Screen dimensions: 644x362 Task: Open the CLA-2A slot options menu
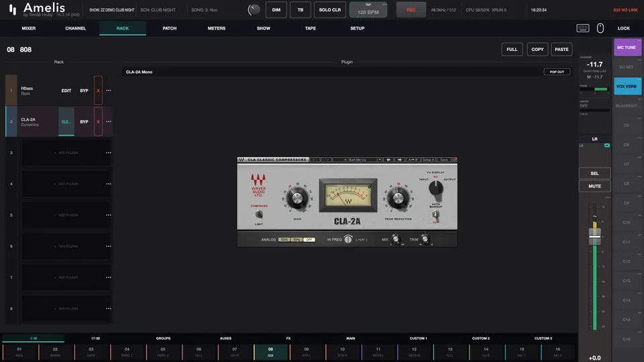point(109,121)
